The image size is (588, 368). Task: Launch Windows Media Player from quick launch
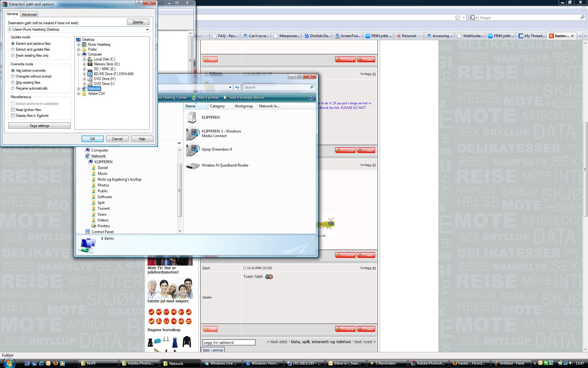pos(62,363)
